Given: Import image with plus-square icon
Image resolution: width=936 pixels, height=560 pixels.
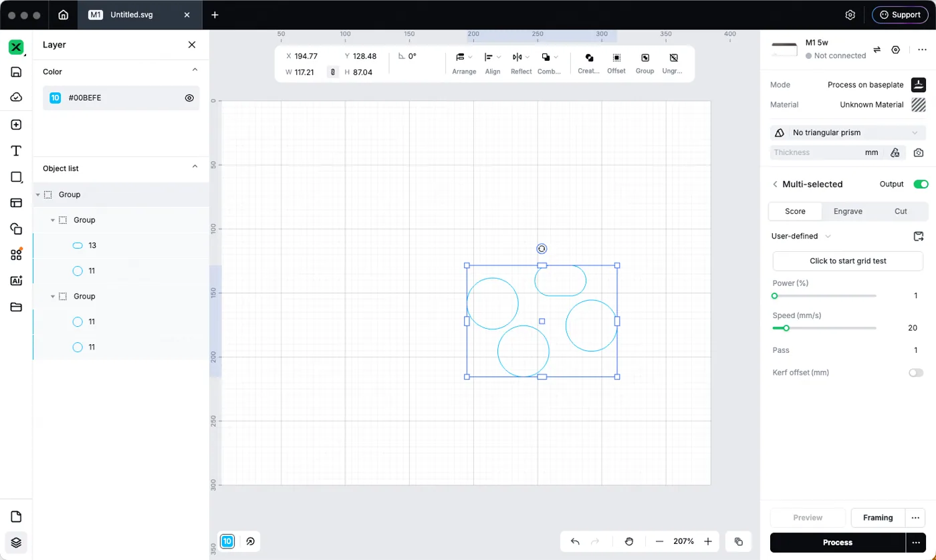Looking at the screenshot, I should [x=16, y=125].
